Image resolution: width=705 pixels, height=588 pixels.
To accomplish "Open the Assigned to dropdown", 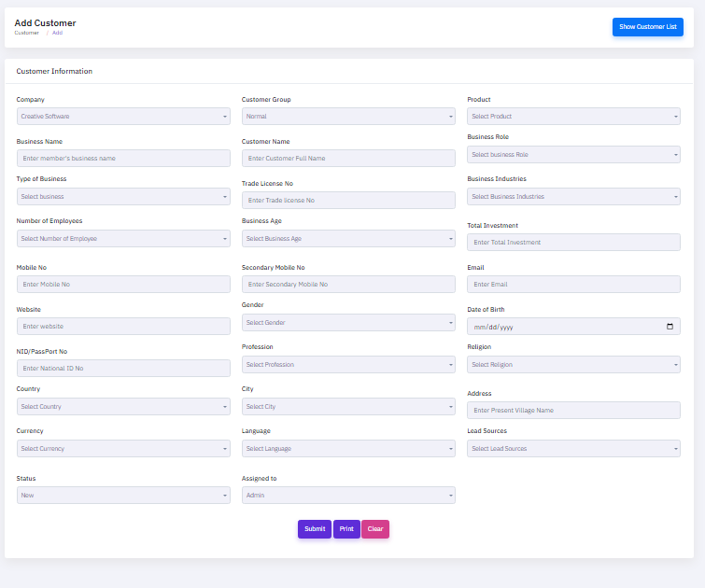I will click(348, 496).
